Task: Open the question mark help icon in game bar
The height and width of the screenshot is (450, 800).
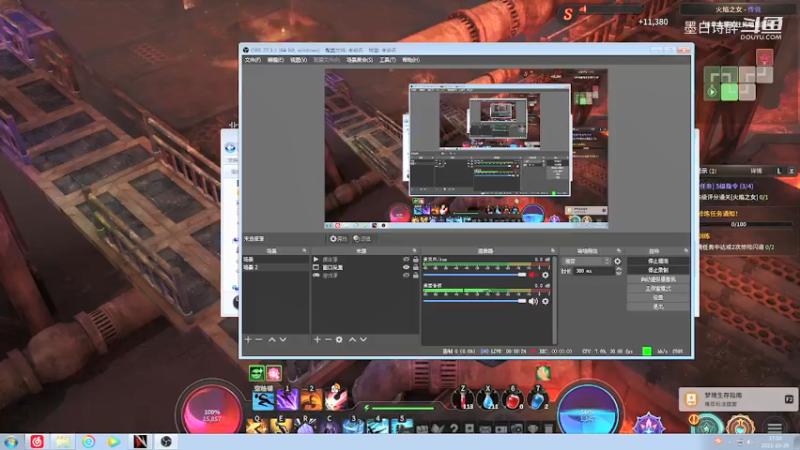Action: click(454, 429)
